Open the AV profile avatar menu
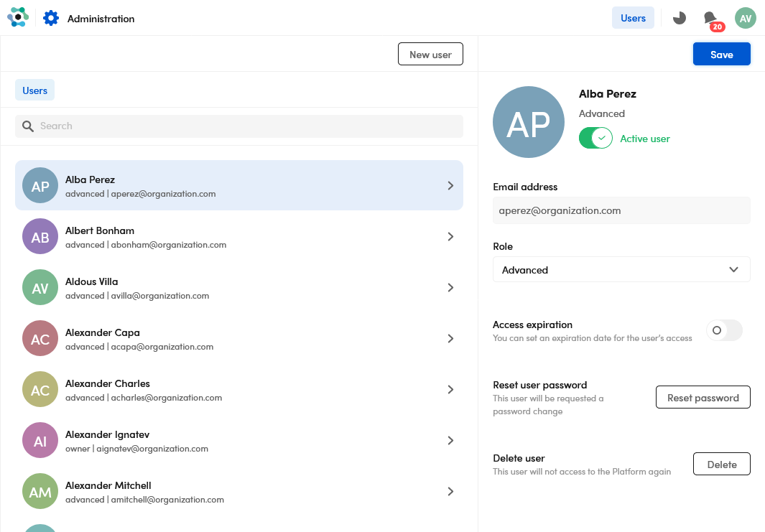 point(746,18)
